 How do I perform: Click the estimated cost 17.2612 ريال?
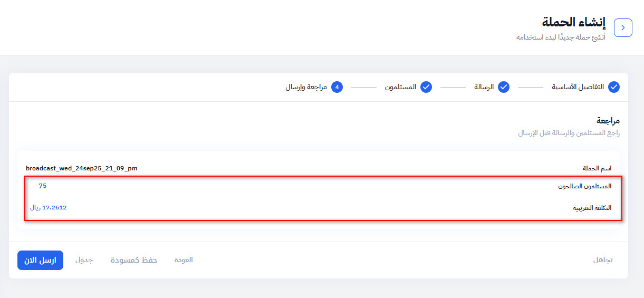tap(49, 208)
